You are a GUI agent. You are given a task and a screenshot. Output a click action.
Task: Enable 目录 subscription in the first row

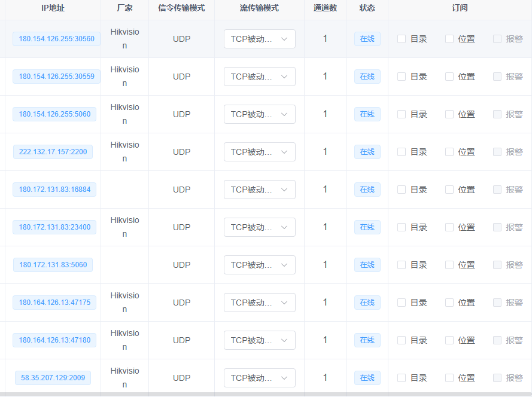(401, 38)
